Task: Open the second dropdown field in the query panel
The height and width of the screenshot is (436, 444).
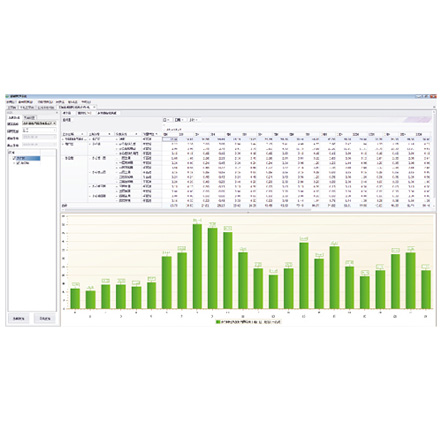Action: pyautogui.click(x=40, y=131)
